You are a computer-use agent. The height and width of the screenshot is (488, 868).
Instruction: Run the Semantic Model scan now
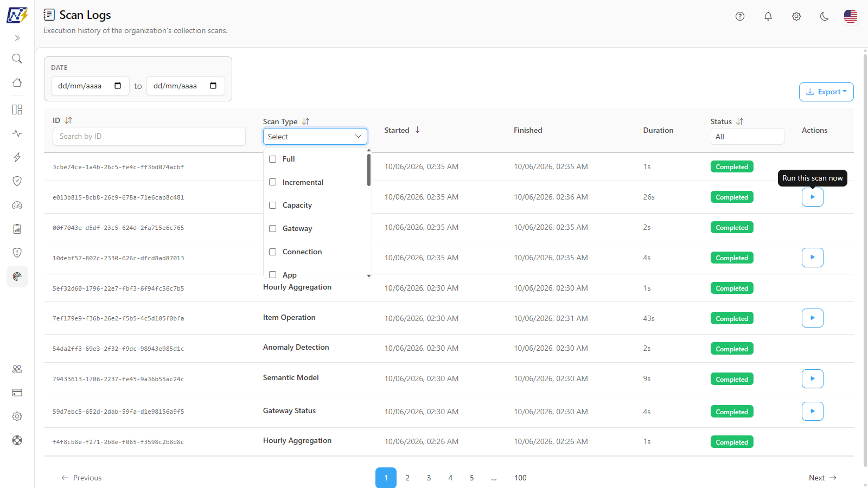(813, 378)
